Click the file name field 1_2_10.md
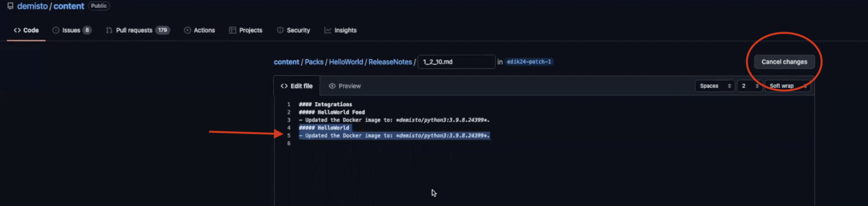Image resolution: width=868 pixels, height=206 pixels. click(456, 62)
